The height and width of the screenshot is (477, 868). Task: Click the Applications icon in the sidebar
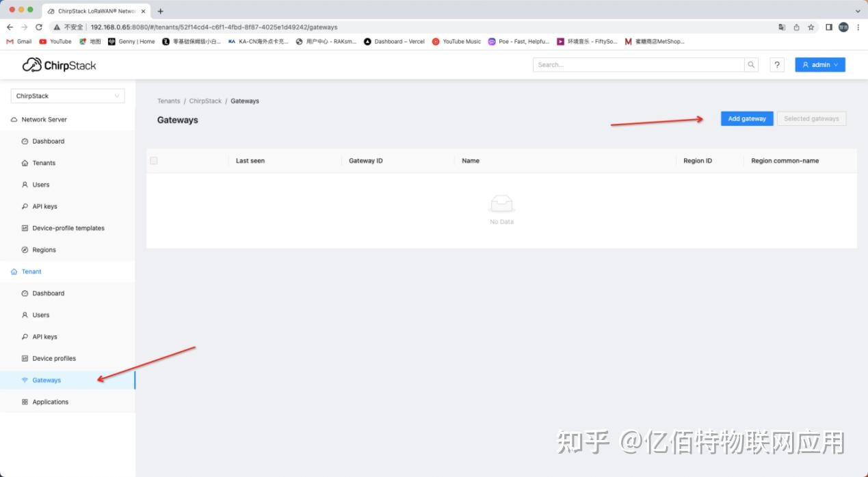[25, 402]
